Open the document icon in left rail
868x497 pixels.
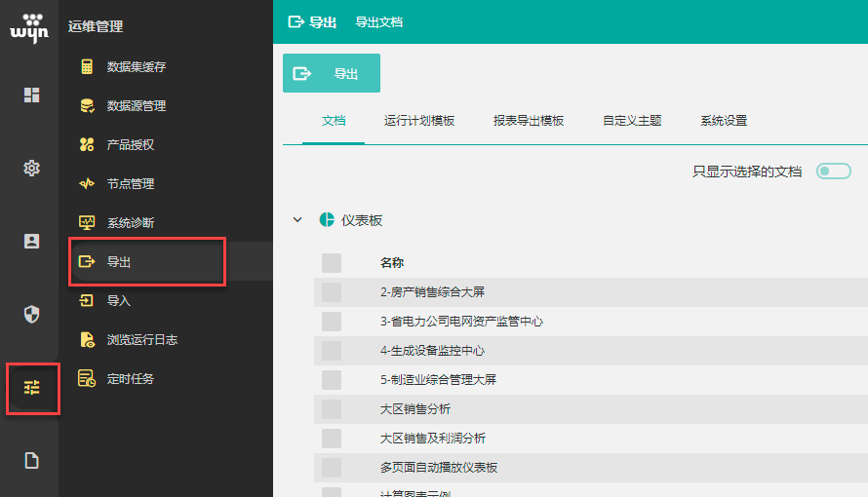[31, 461]
